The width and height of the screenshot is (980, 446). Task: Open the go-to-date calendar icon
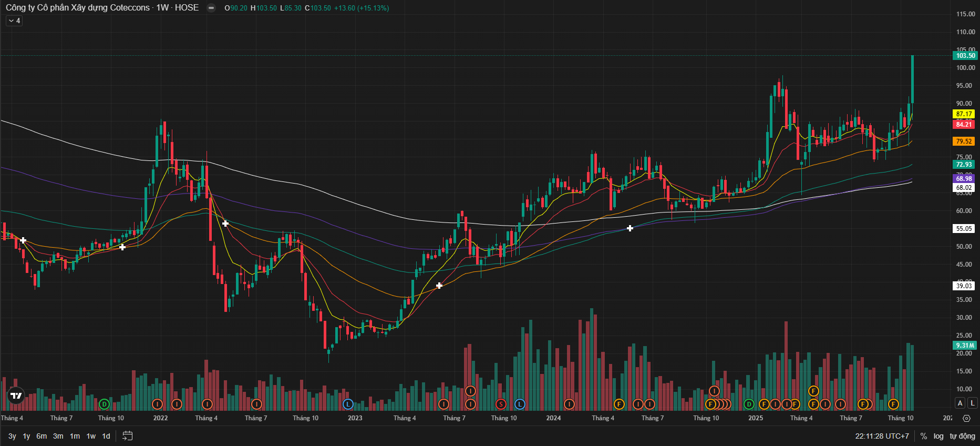click(x=127, y=435)
